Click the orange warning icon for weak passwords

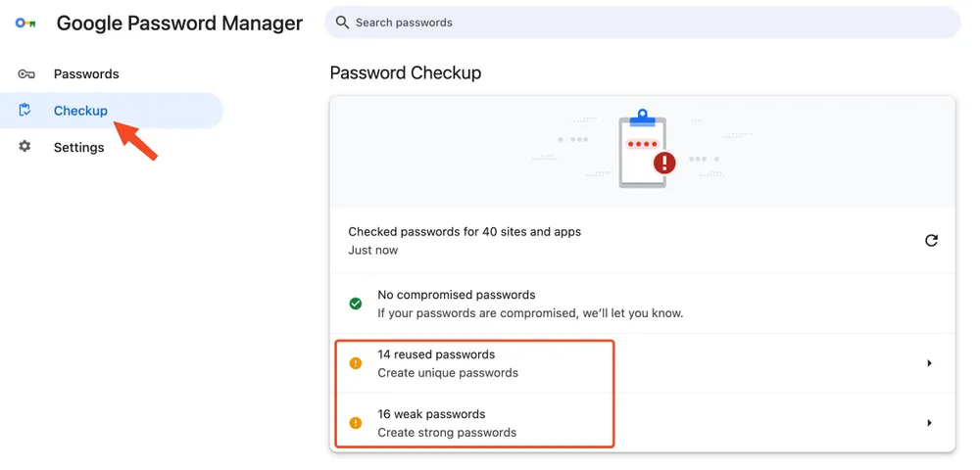pos(355,423)
